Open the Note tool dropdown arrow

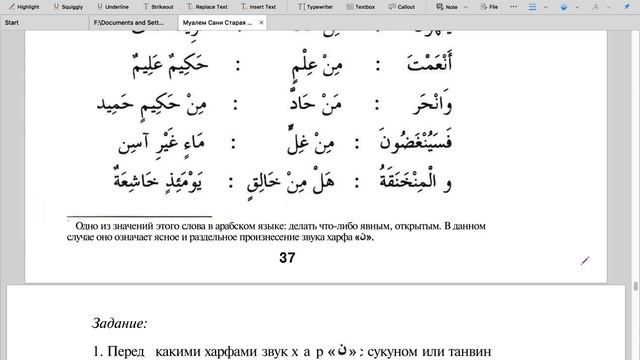tap(466, 7)
